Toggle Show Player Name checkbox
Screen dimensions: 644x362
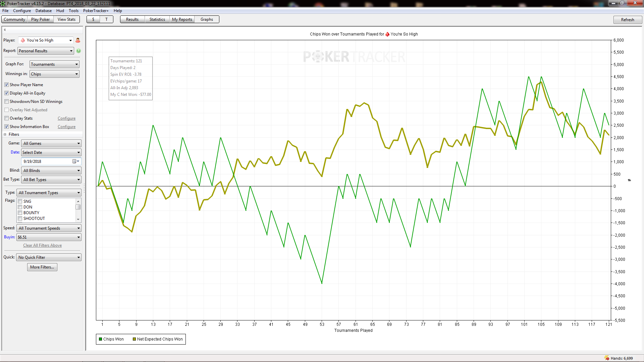[x=6, y=85]
